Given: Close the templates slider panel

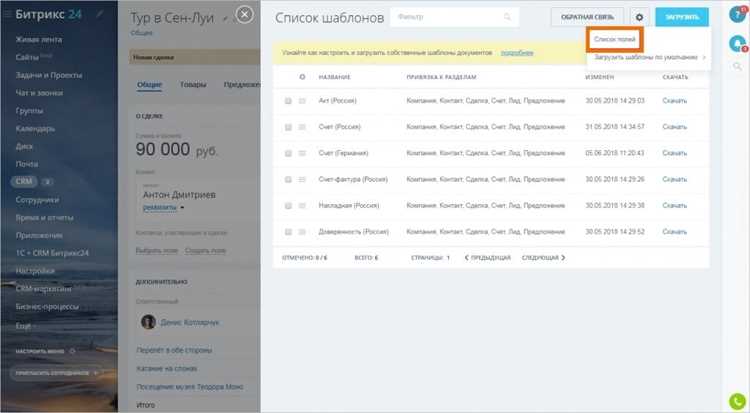Looking at the screenshot, I should 244,14.
